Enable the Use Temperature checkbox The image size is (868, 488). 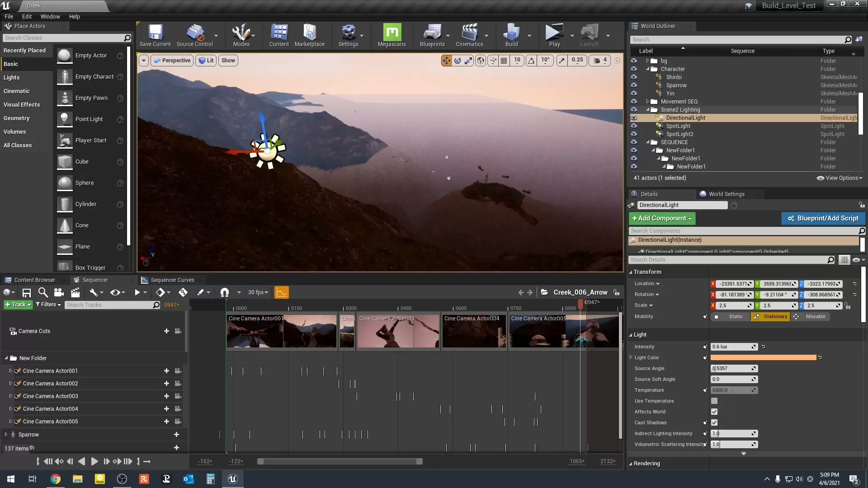pyautogui.click(x=714, y=401)
